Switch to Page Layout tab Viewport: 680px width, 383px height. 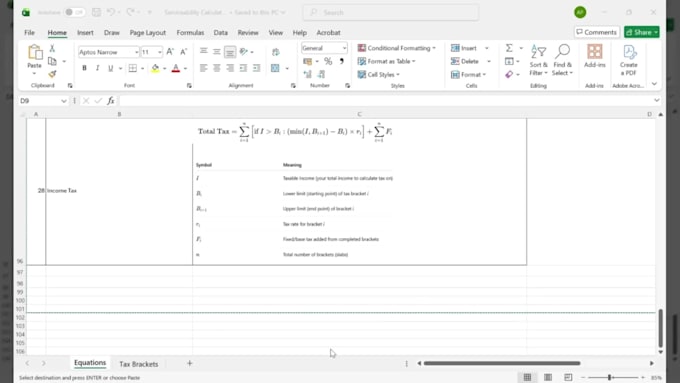click(x=147, y=33)
